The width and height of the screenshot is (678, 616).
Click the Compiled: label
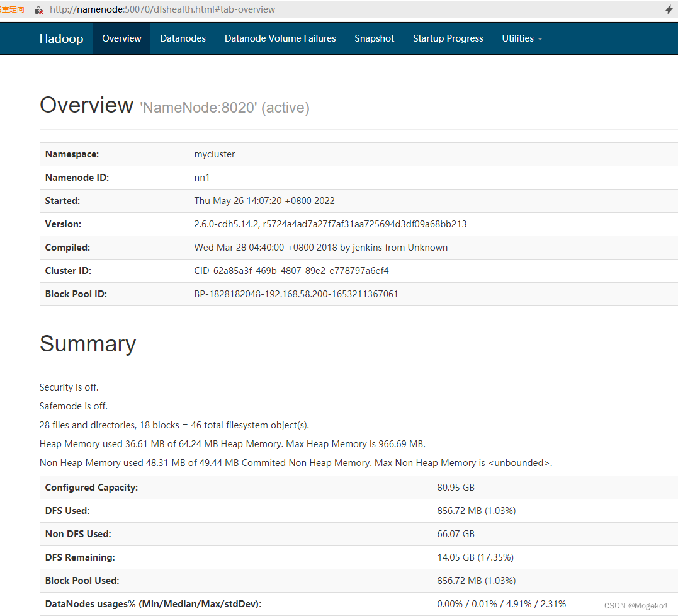(67, 248)
